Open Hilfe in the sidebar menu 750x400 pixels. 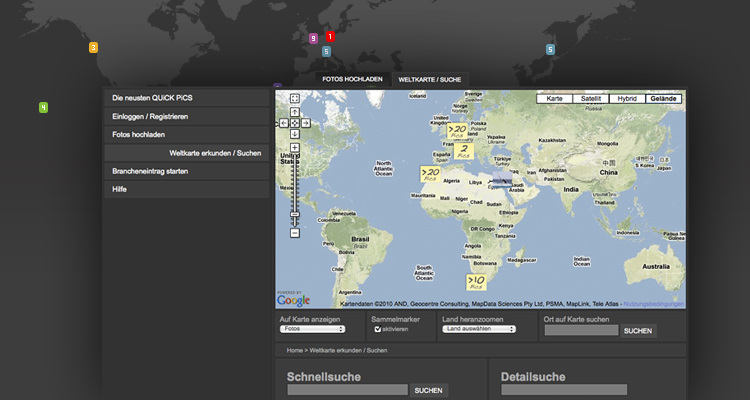[187, 189]
